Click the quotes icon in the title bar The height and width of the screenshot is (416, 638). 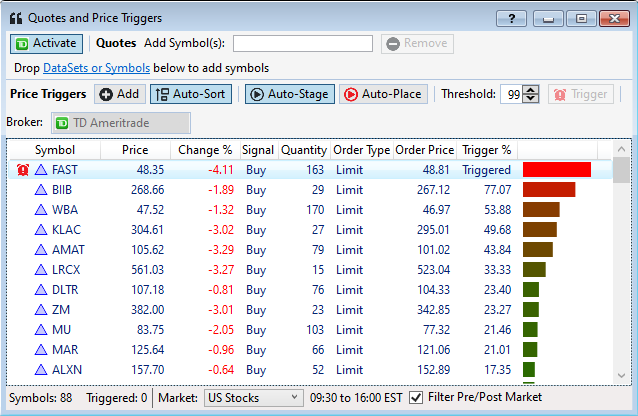click(x=16, y=18)
